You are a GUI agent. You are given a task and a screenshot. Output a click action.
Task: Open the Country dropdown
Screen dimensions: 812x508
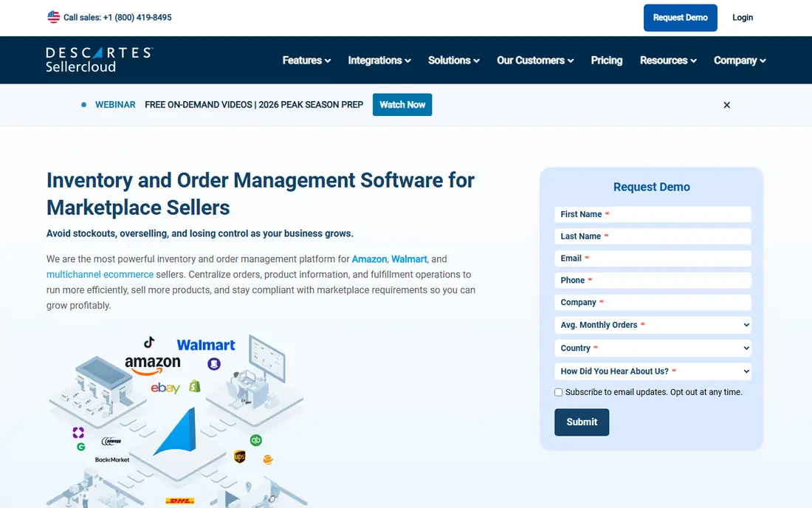[x=653, y=348]
